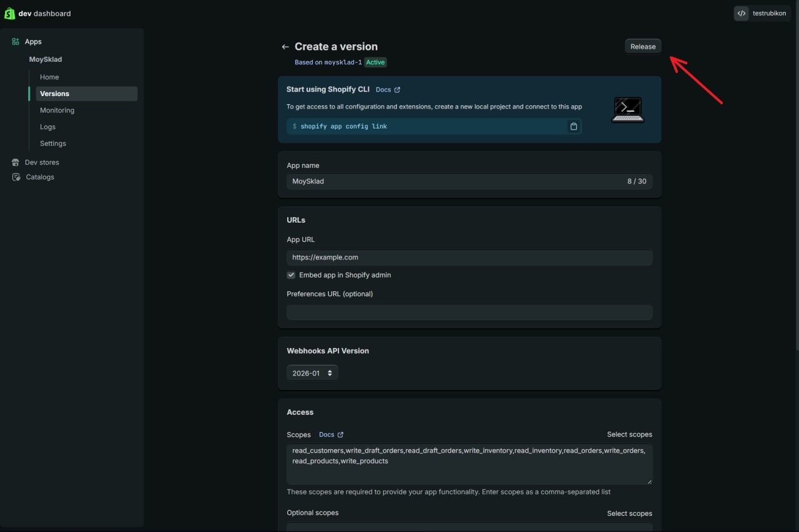The height and width of the screenshot is (532, 799).
Task: Open the Shopify CLI Docs link
Action: pyautogui.click(x=388, y=90)
